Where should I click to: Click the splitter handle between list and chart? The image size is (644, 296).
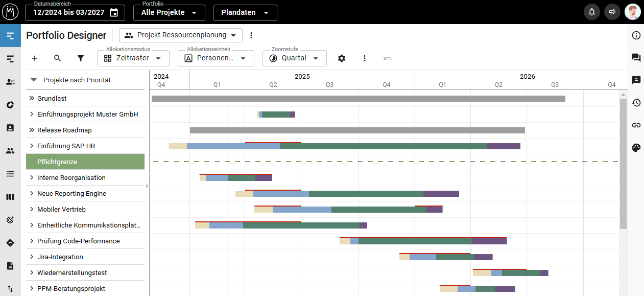click(x=147, y=186)
